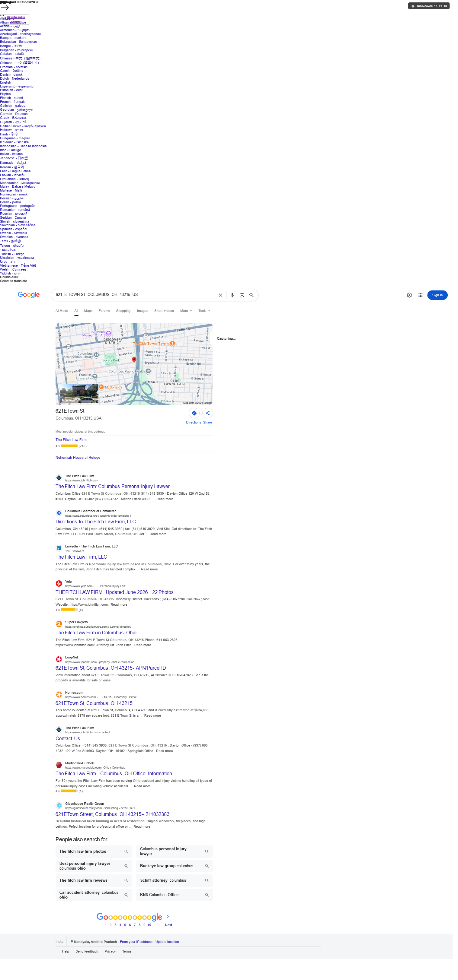The height and width of the screenshot is (980, 458).
Task: Click the Homes.com favicon
Action: tap(59, 703)
